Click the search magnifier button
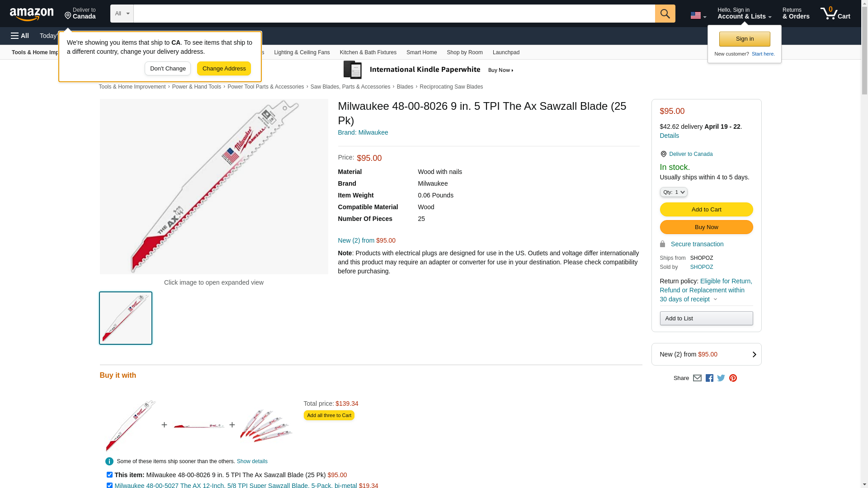The height and width of the screenshot is (488, 868). [x=665, y=14]
